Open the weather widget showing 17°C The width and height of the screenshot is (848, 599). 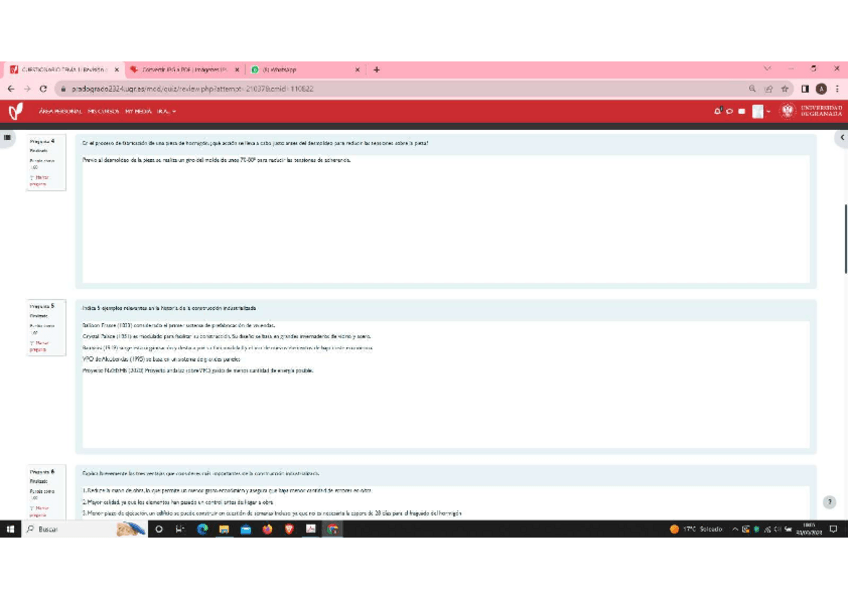pyautogui.click(x=696, y=529)
